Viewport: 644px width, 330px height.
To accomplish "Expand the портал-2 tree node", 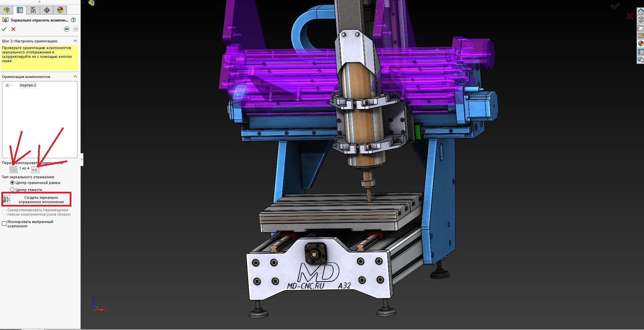I will click(7, 85).
